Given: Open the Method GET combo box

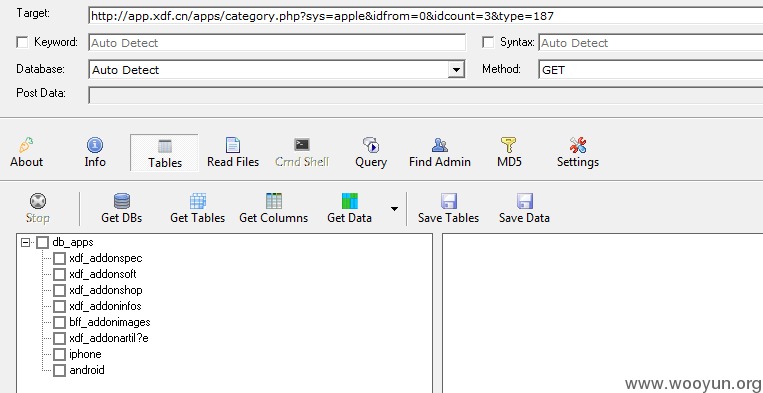Looking at the screenshot, I should click(x=651, y=70).
